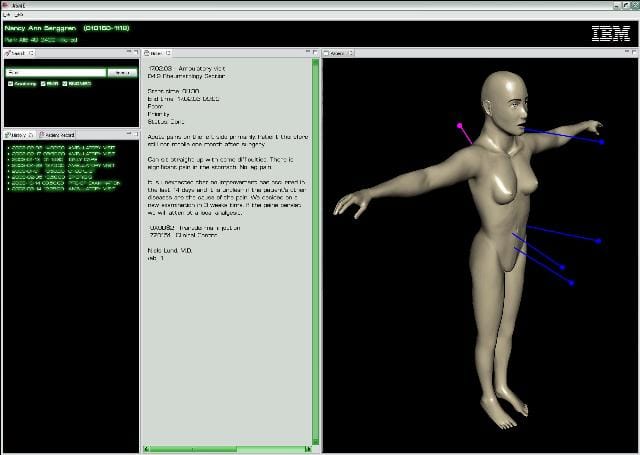Open the second menu in the menu bar

pyautogui.click(x=18, y=15)
